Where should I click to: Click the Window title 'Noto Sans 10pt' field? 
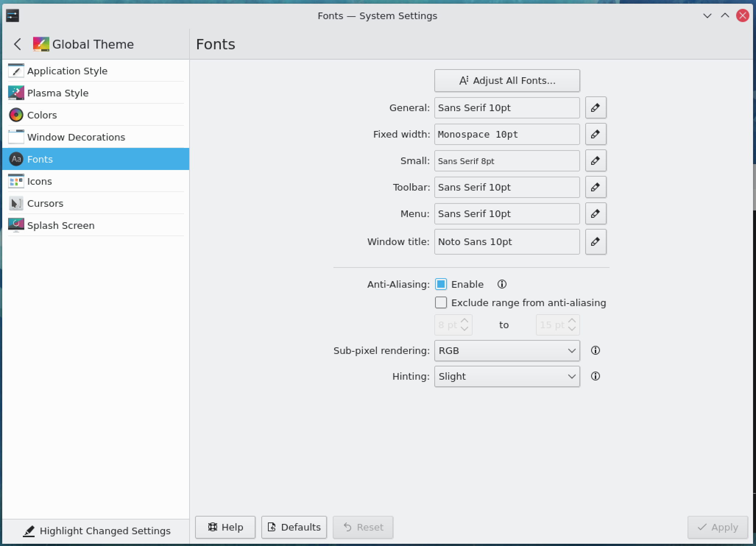(x=507, y=242)
